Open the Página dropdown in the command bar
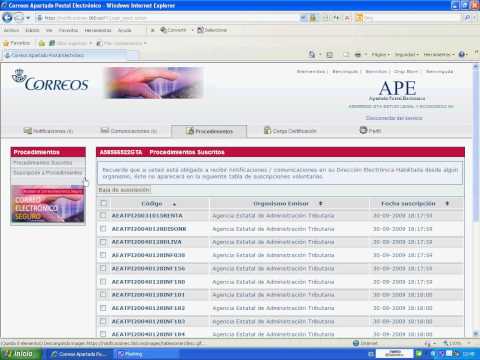 tap(380, 54)
